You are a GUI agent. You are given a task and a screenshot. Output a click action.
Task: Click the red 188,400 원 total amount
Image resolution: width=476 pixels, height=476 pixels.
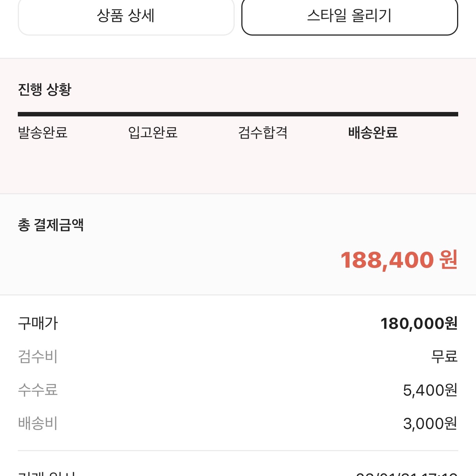pos(399,260)
